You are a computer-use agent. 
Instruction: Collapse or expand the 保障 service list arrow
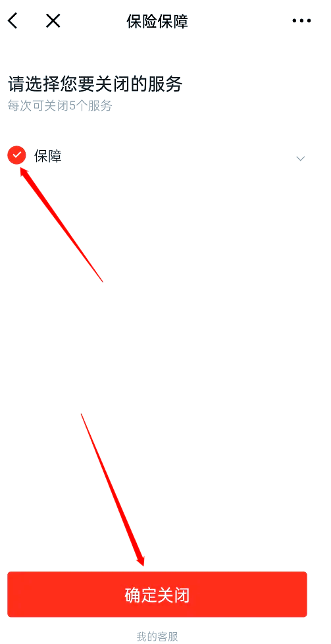tap(301, 159)
